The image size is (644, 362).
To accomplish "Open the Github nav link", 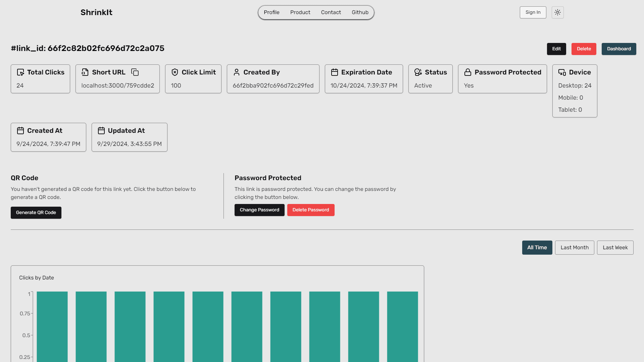I will tap(360, 12).
